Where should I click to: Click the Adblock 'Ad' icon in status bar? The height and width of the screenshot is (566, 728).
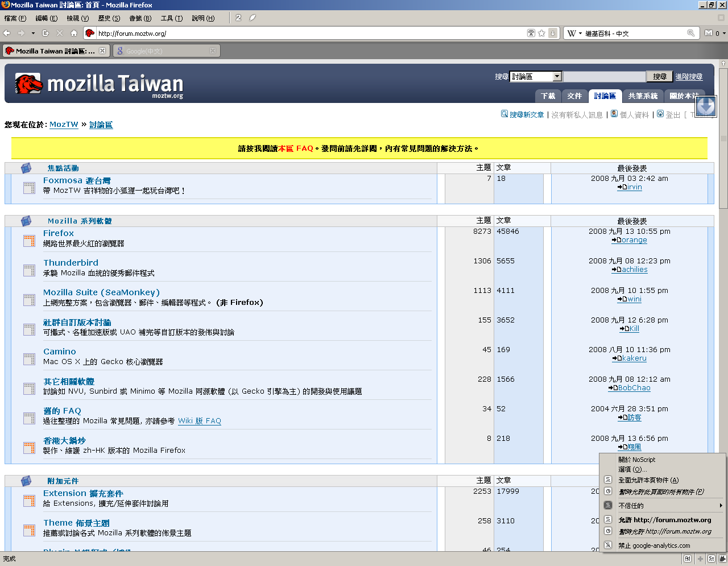pos(688,559)
